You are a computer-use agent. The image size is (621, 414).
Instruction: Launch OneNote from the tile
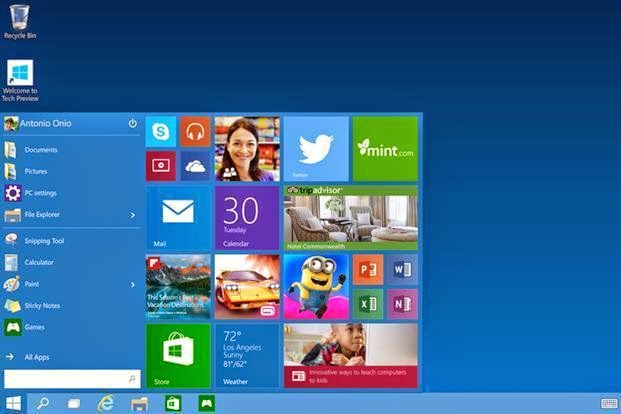402,304
